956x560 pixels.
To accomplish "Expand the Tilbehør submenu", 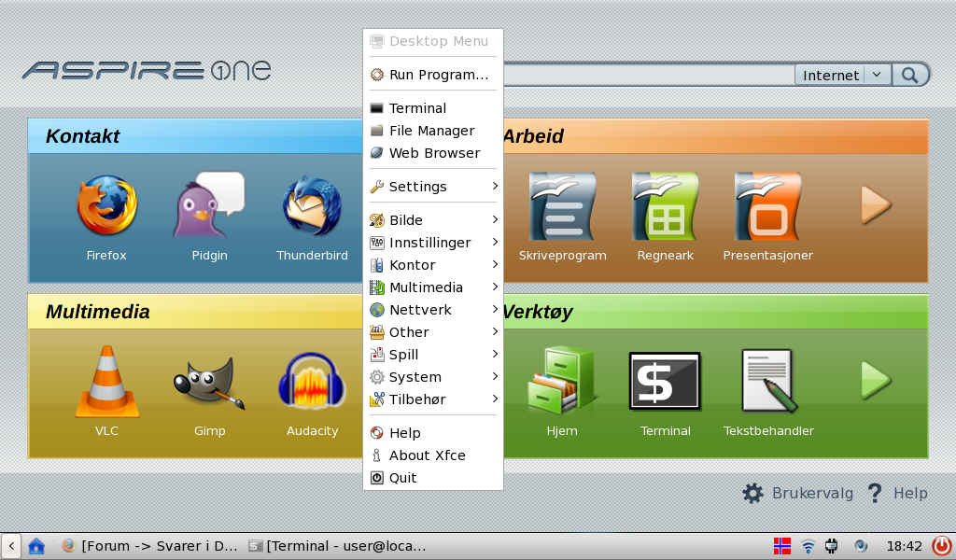I will click(x=433, y=399).
